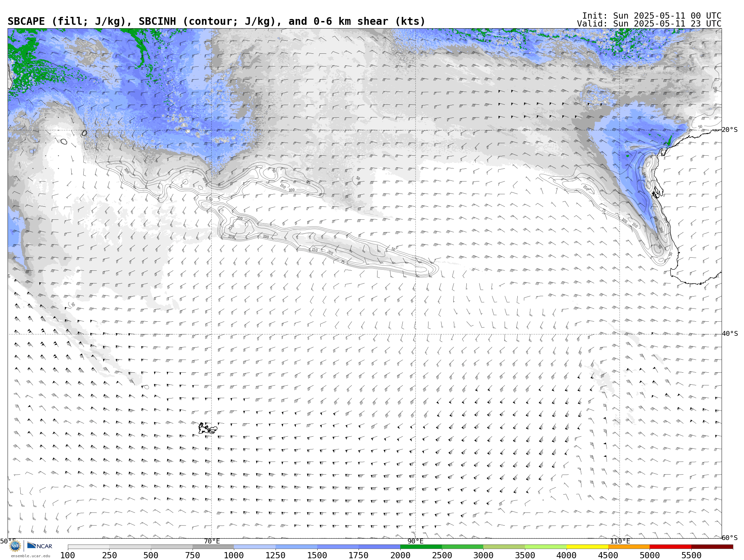Click the colorbar label 750
Viewport: 744px width, 560px height.
tap(193, 555)
